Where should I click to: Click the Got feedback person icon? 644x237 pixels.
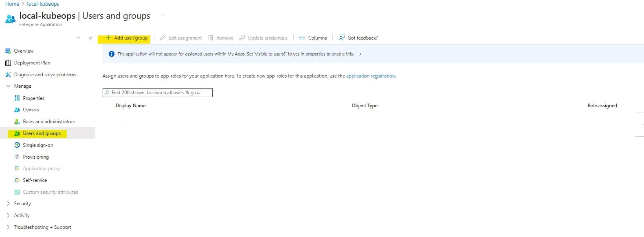(x=342, y=38)
